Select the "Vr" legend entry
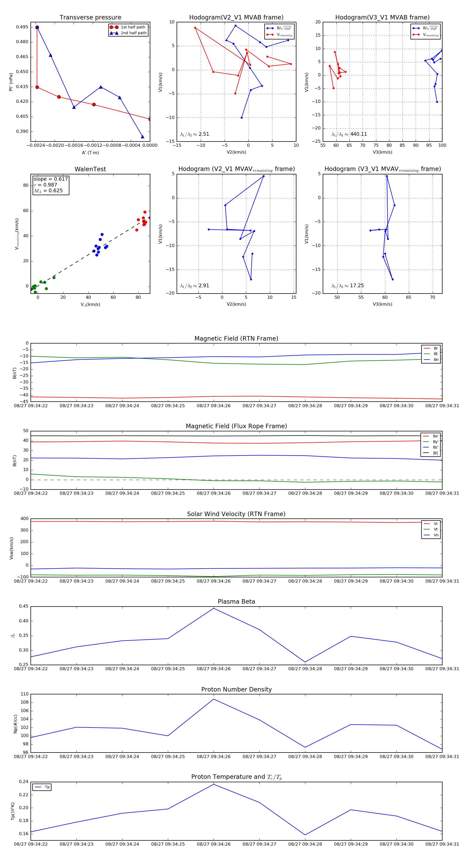 point(431,524)
